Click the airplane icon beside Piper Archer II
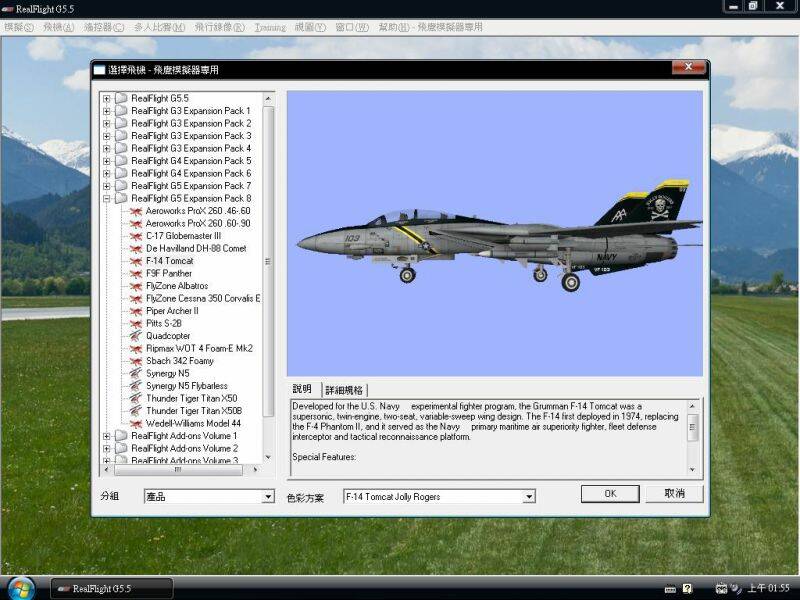Screen dimensions: 800x600 [x=136, y=311]
